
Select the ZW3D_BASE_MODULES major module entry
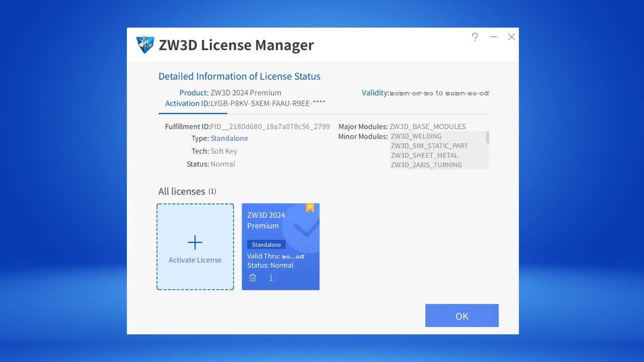(428, 126)
